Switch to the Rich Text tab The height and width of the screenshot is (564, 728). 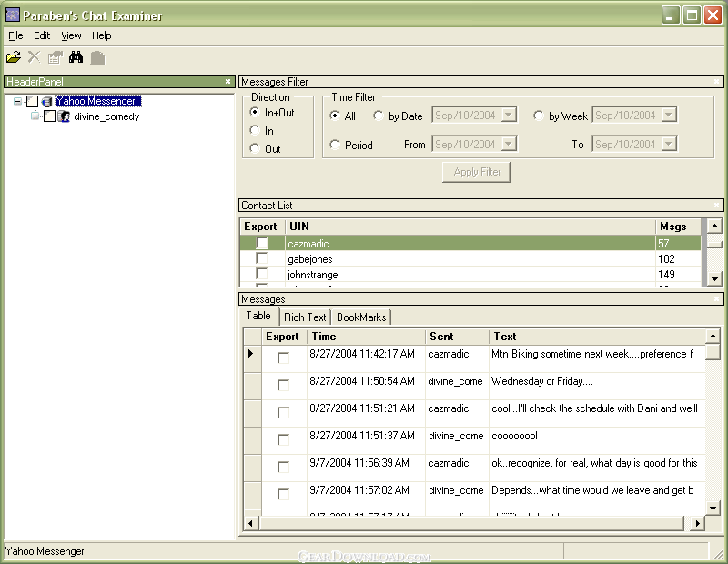(x=305, y=317)
